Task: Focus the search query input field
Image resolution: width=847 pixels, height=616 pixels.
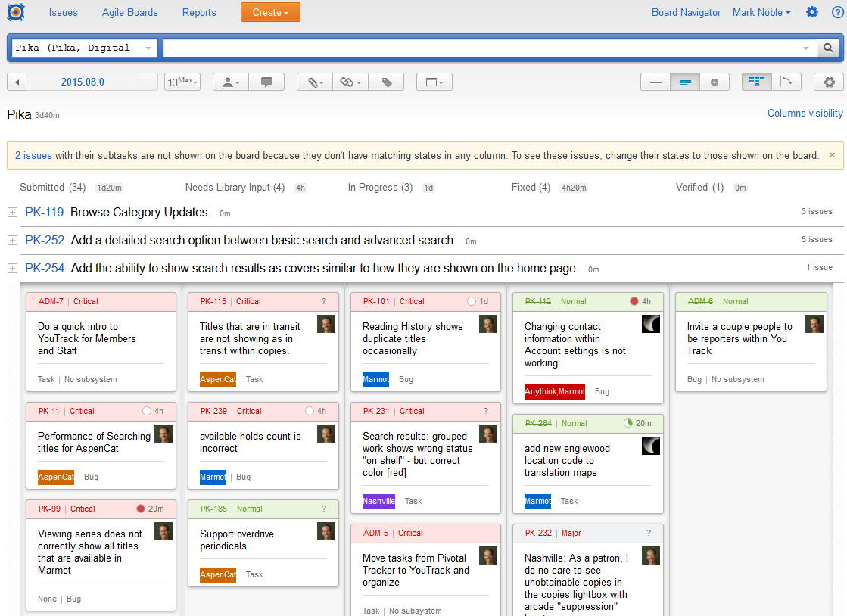Action: pos(481,48)
